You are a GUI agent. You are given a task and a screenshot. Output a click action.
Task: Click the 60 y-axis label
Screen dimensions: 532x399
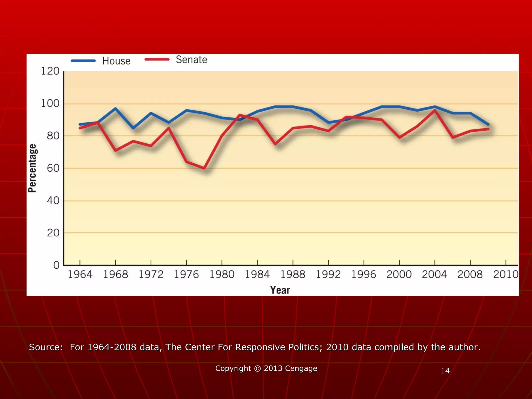click(x=53, y=168)
